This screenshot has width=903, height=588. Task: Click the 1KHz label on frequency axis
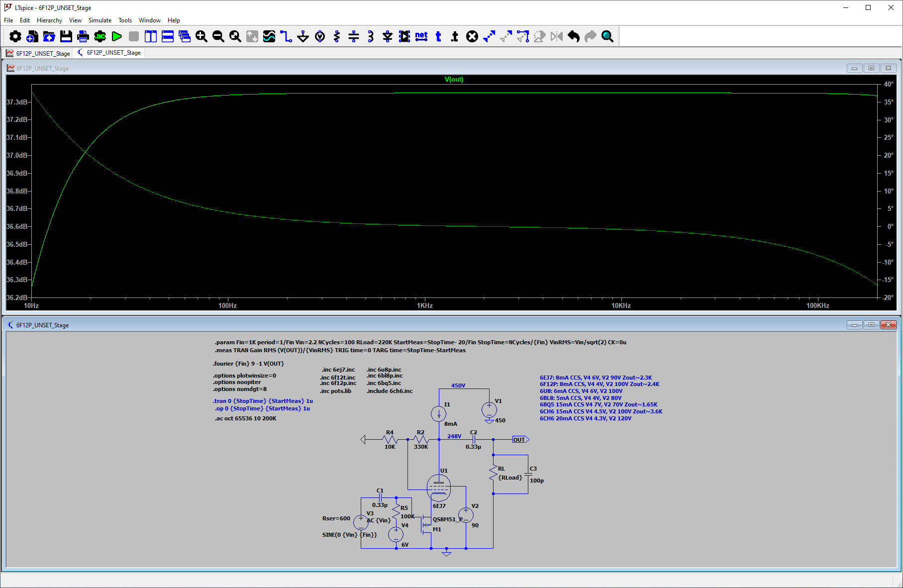click(425, 306)
